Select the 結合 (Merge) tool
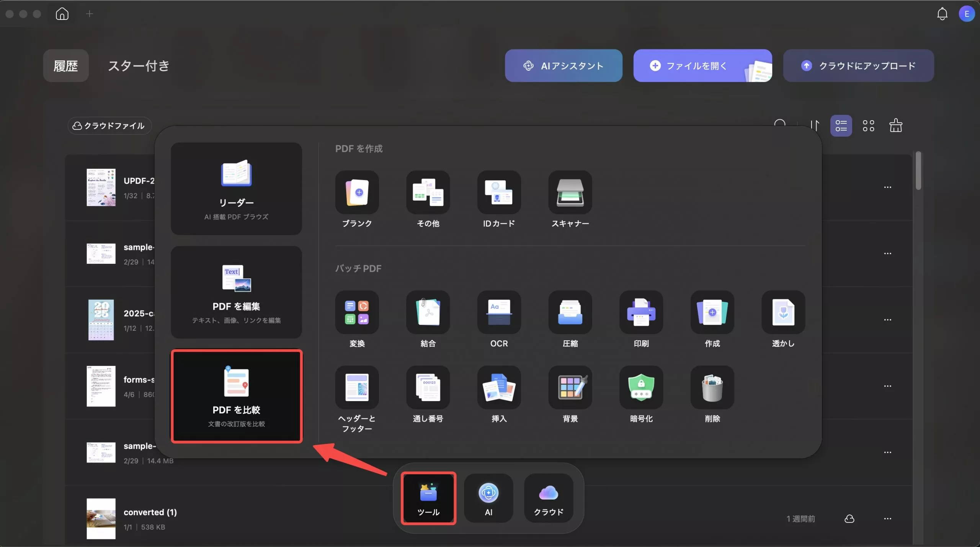 tap(428, 313)
